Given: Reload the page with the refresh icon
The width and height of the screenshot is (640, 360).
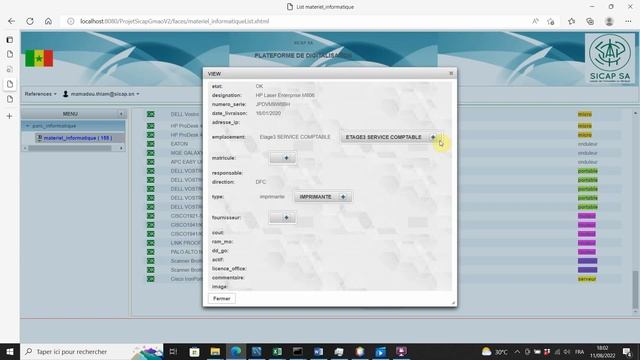Looking at the screenshot, I should click(30, 21).
